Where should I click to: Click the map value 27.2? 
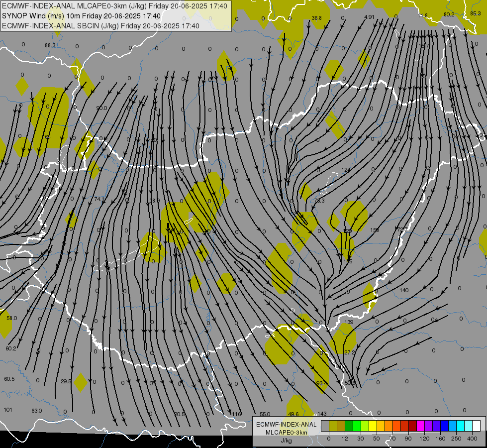[x=350, y=352]
